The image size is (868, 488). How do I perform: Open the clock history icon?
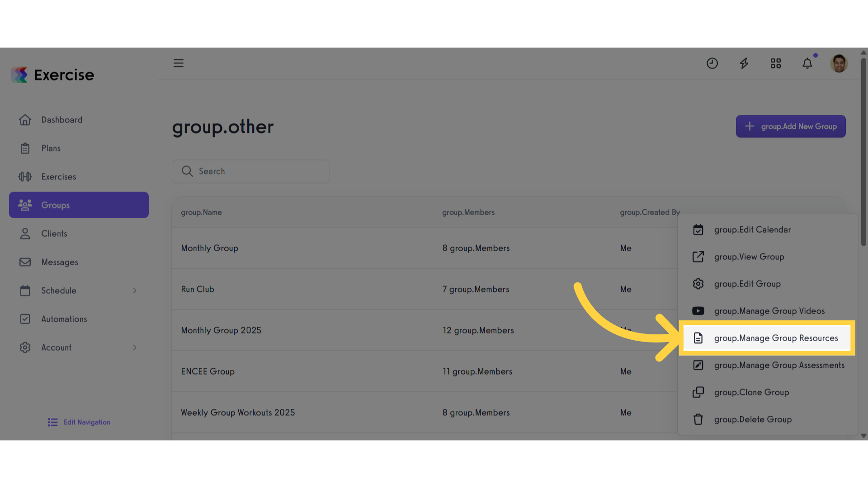tap(712, 63)
